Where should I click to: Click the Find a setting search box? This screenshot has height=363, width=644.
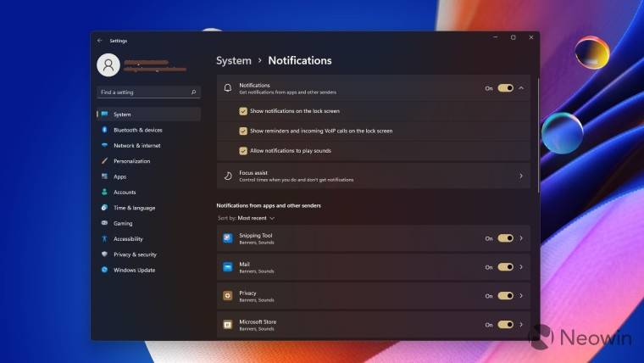[x=148, y=92]
